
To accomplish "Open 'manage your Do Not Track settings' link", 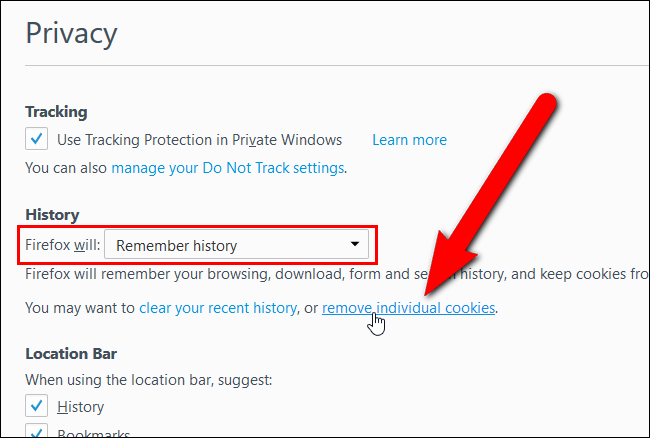I will [x=227, y=167].
